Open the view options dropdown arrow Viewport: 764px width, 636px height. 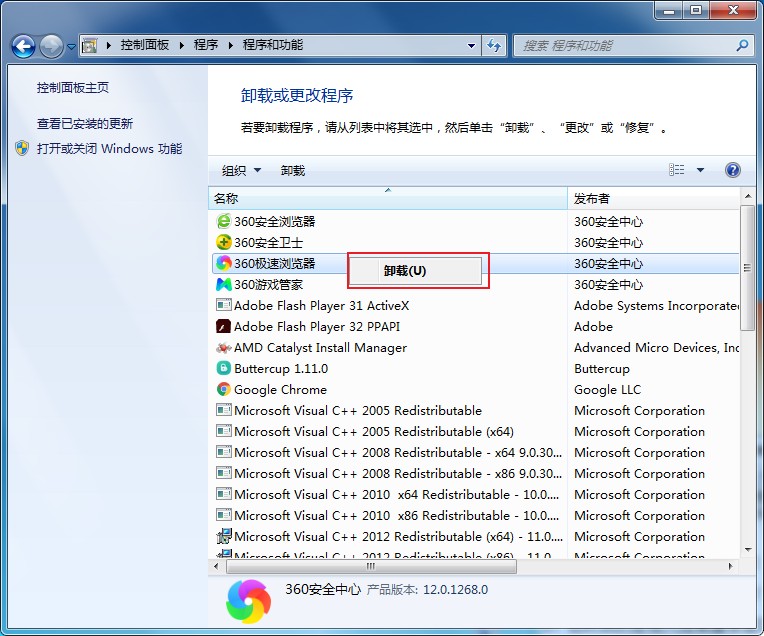[700, 170]
